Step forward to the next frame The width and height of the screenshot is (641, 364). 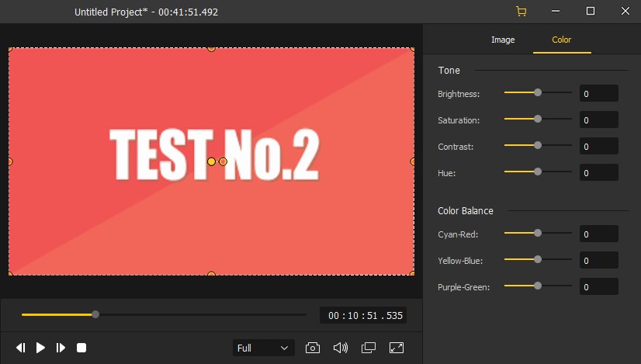pyautogui.click(x=61, y=348)
